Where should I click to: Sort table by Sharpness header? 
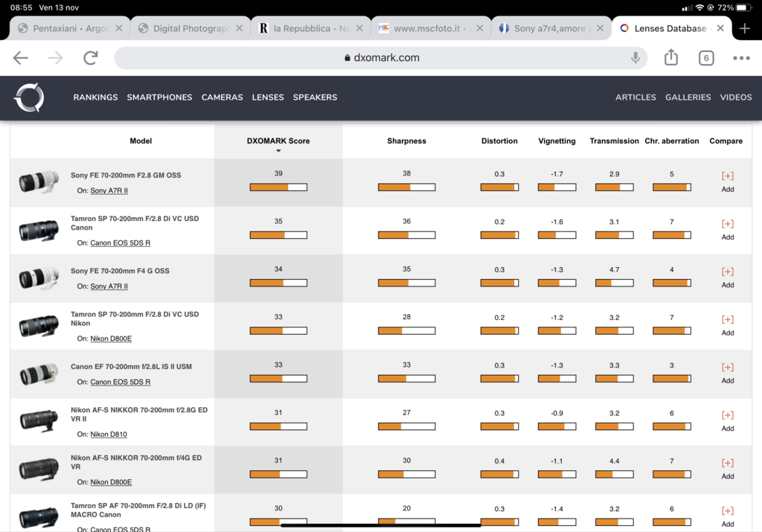coord(406,141)
